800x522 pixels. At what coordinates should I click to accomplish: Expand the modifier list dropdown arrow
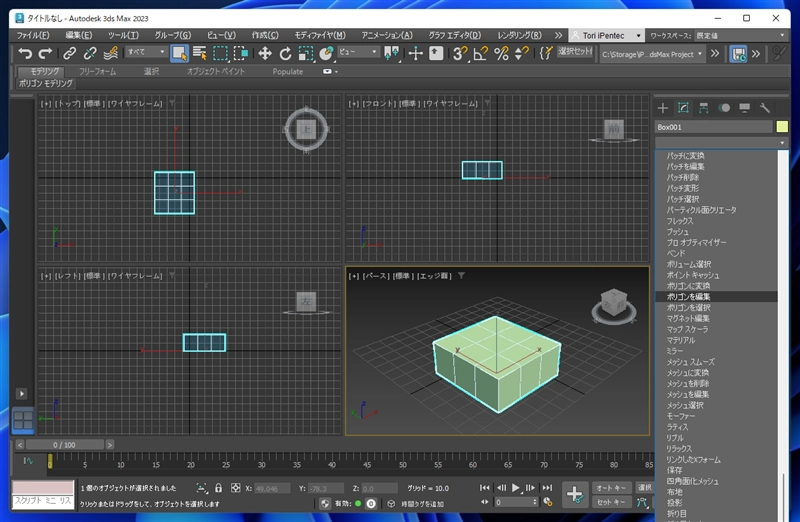click(782, 143)
